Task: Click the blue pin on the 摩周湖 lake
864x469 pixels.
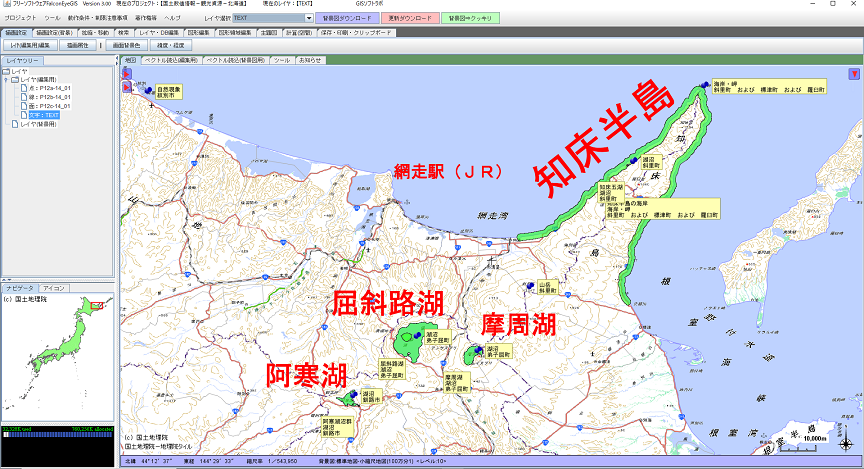Action: tap(479, 349)
